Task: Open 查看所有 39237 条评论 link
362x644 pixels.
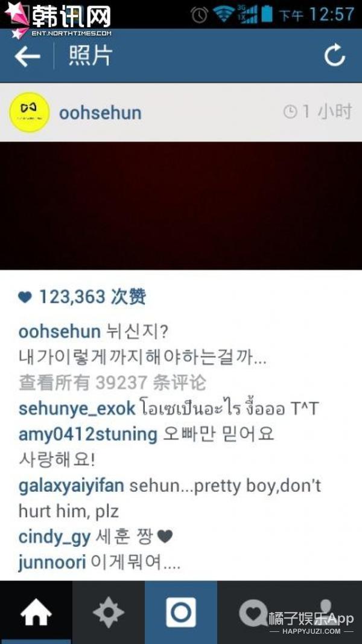Action: point(112,383)
